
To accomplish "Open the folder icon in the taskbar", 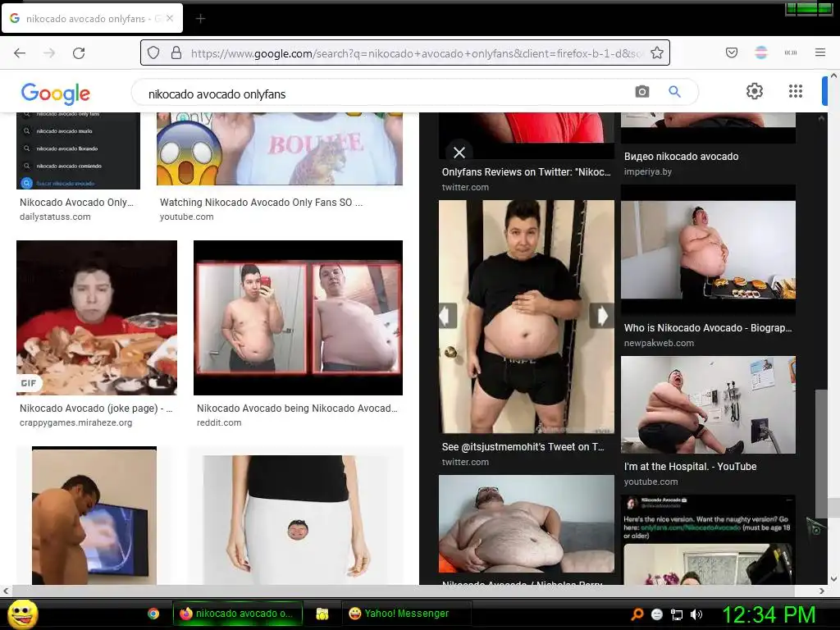I will [322, 614].
